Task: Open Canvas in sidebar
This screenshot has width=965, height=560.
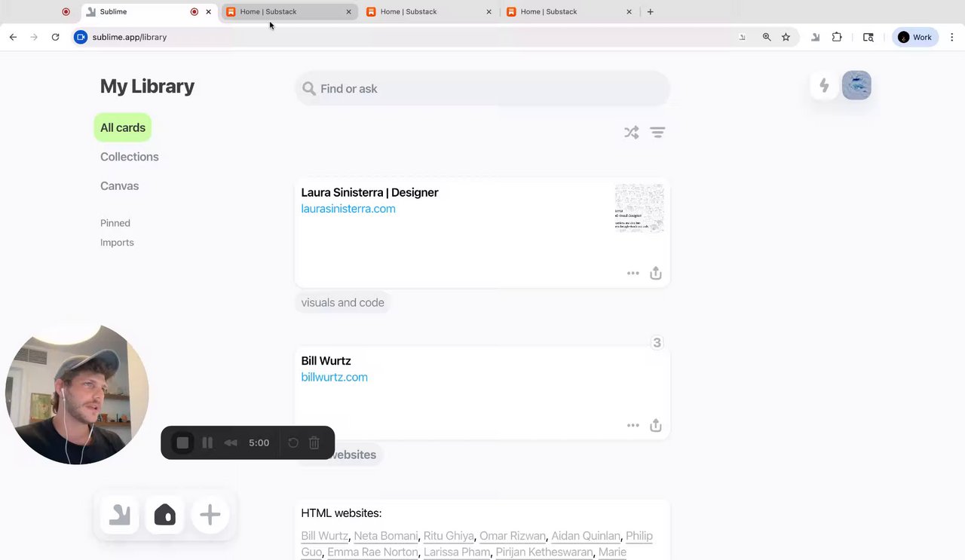Action: [119, 186]
